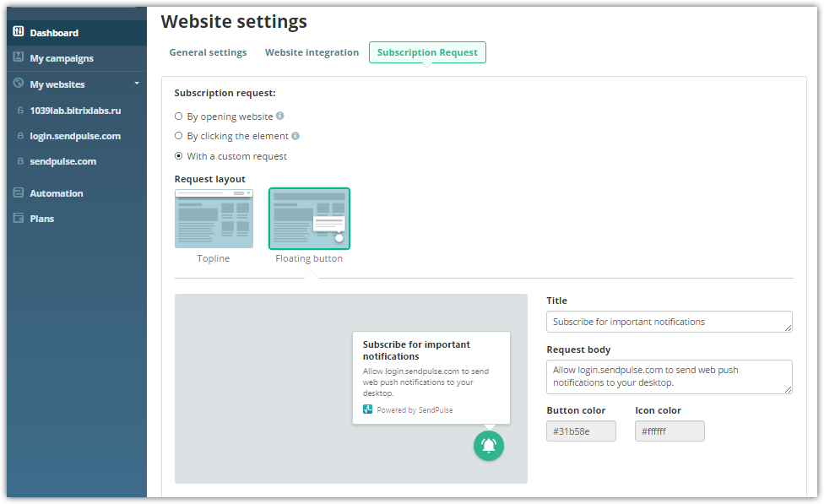Click the green bell floating button preview
Viewport: 824px width, 504px height.
tap(489, 446)
